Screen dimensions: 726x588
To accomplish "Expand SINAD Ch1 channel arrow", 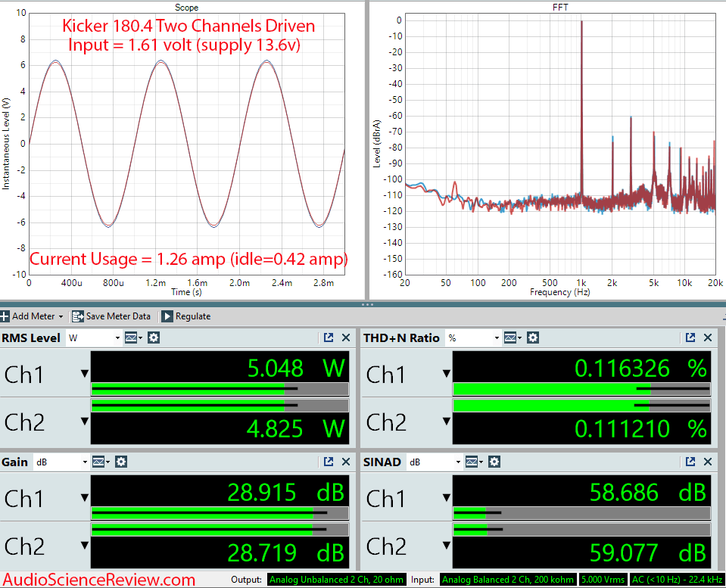I will pos(447,498).
